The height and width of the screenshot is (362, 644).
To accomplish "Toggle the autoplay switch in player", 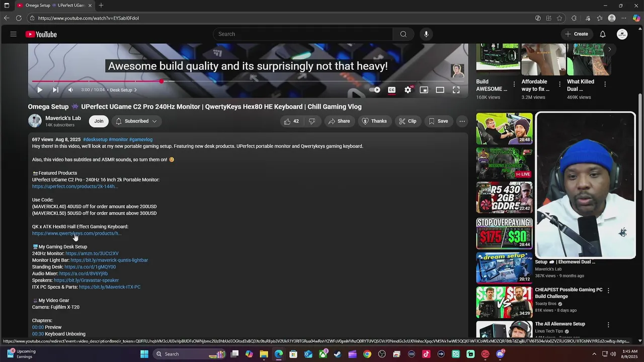I will click(x=375, y=90).
